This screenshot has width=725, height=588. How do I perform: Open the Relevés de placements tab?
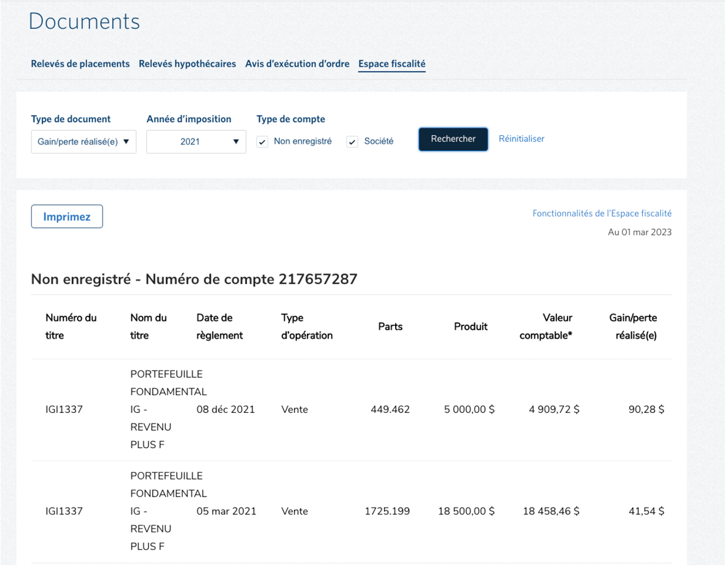80,64
